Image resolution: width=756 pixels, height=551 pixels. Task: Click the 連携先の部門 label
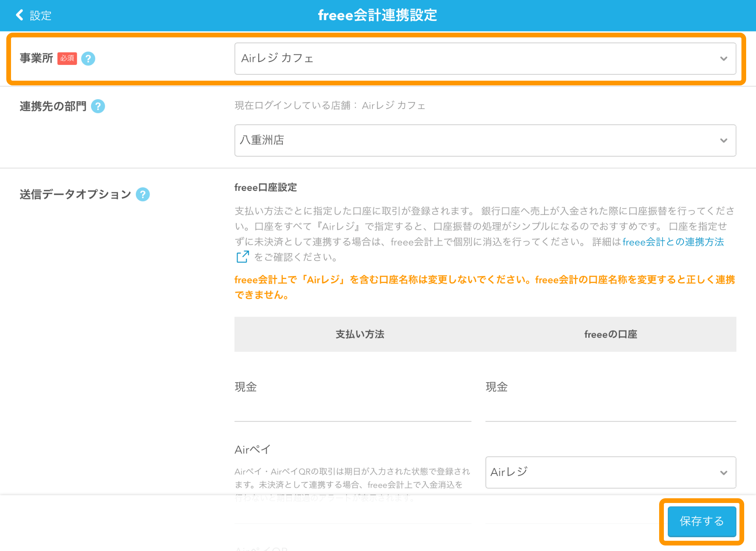(53, 106)
